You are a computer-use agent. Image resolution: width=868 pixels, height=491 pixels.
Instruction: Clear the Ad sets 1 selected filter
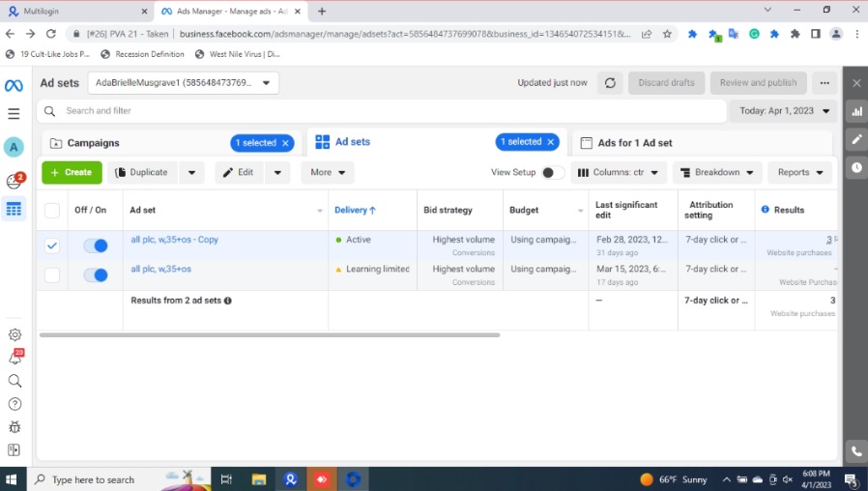551,142
